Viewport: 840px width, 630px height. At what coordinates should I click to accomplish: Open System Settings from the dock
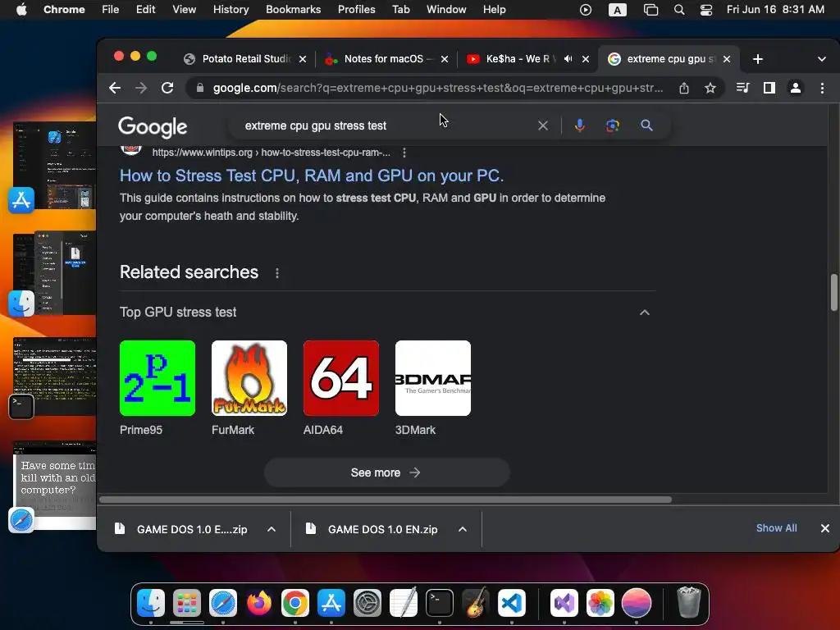point(367,603)
